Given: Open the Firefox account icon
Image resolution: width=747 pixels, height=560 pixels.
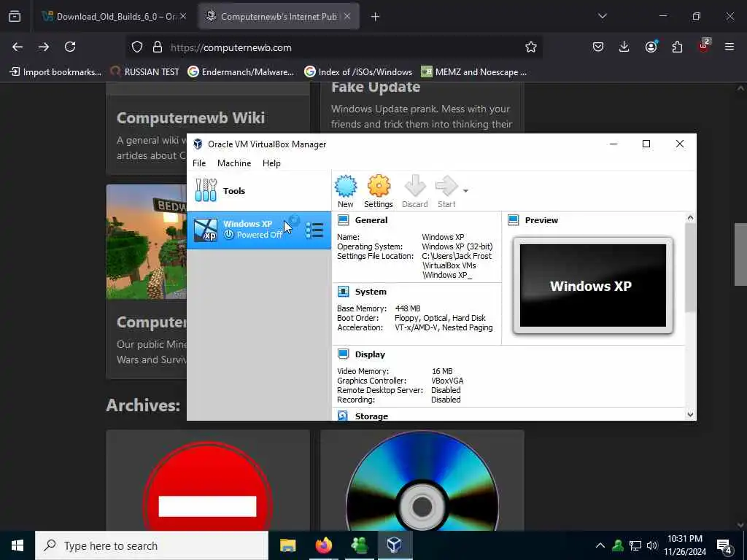Looking at the screenshot, I should coord(651,47).
